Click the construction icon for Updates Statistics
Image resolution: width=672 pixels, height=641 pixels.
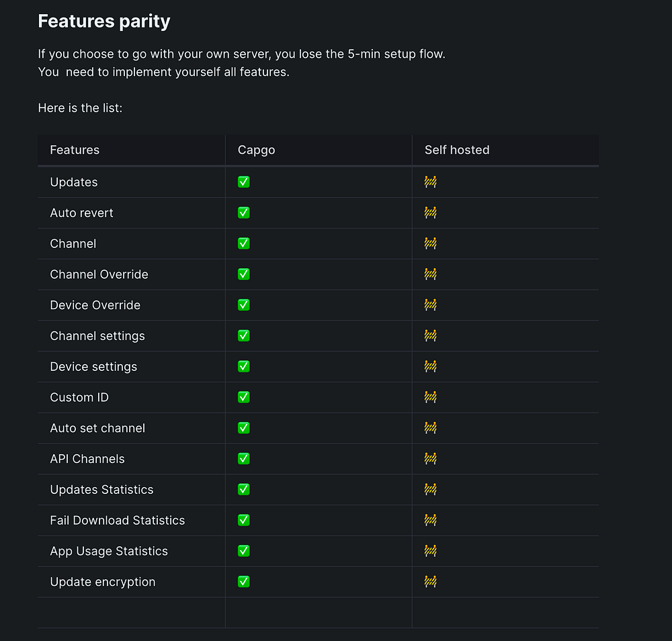[431, 489]
